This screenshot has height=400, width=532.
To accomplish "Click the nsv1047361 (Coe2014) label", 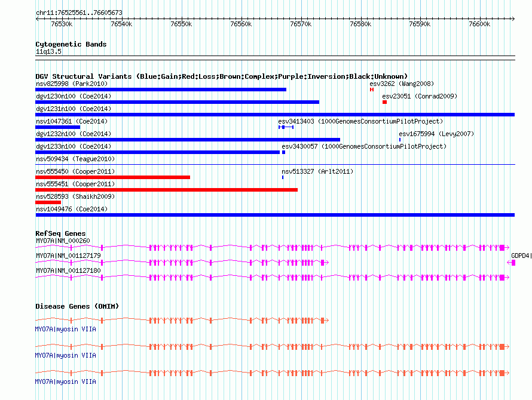I will point(72,121).
